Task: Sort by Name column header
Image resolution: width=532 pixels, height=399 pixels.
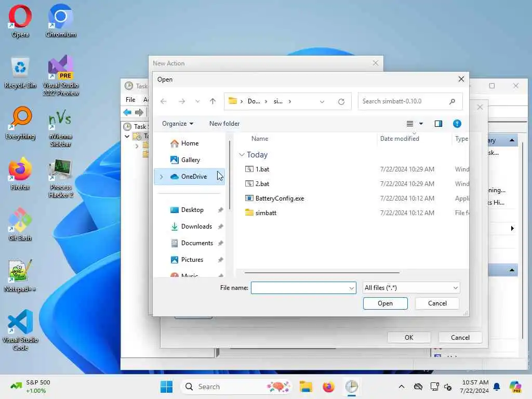Action: coord(260,138)
